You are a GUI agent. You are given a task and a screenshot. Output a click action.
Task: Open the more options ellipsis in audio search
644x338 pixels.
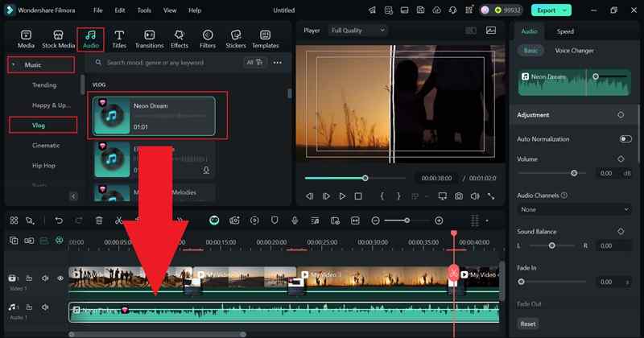tap(277, 63)
